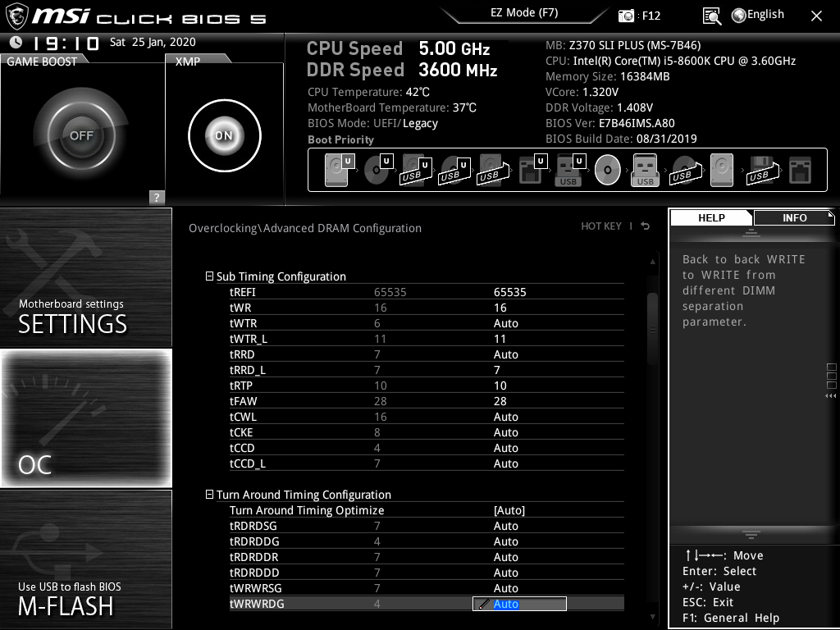Select the tRDRDDD Auto value field
The width and height of the screenshot is (840, 630).
505,572
